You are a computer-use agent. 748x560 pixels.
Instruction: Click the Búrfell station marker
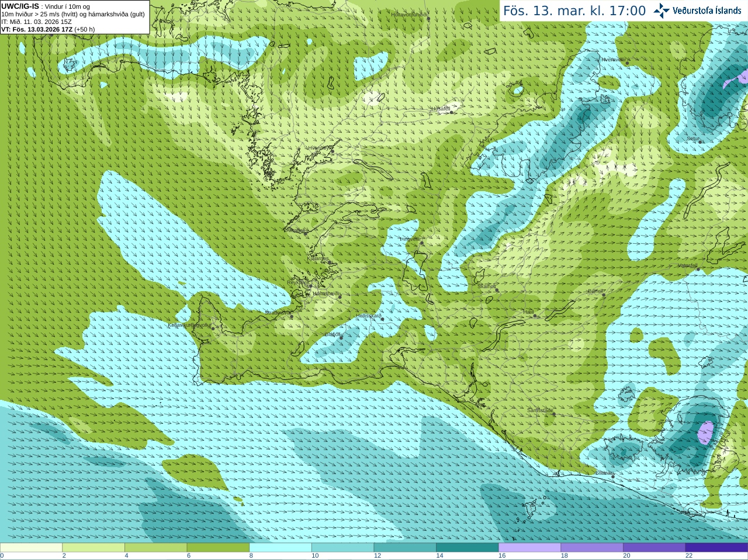(604, 295)
